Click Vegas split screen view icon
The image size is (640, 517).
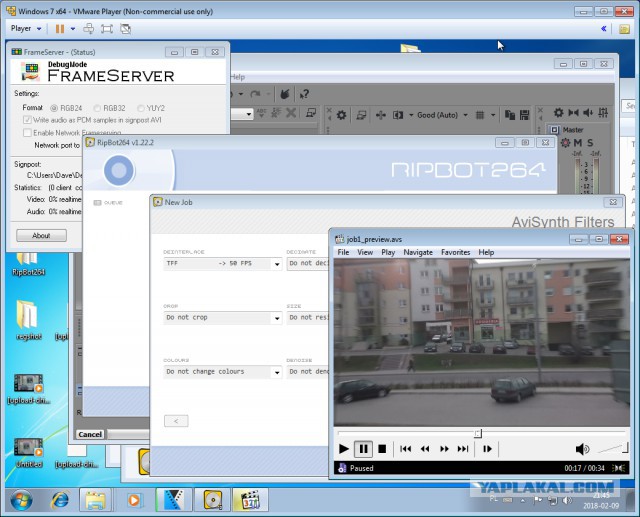point(398,115)
